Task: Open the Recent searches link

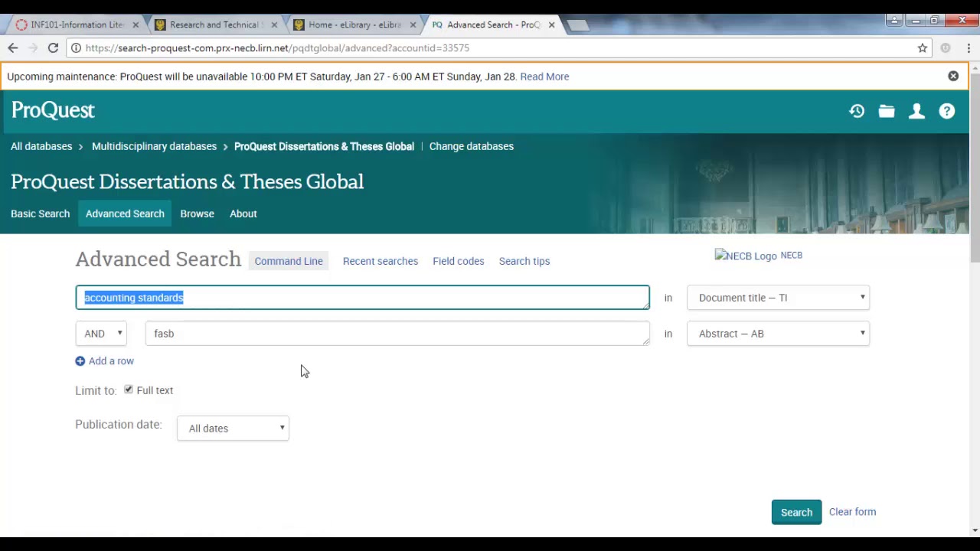Action: pyautogui.click(x=381, y=261)
